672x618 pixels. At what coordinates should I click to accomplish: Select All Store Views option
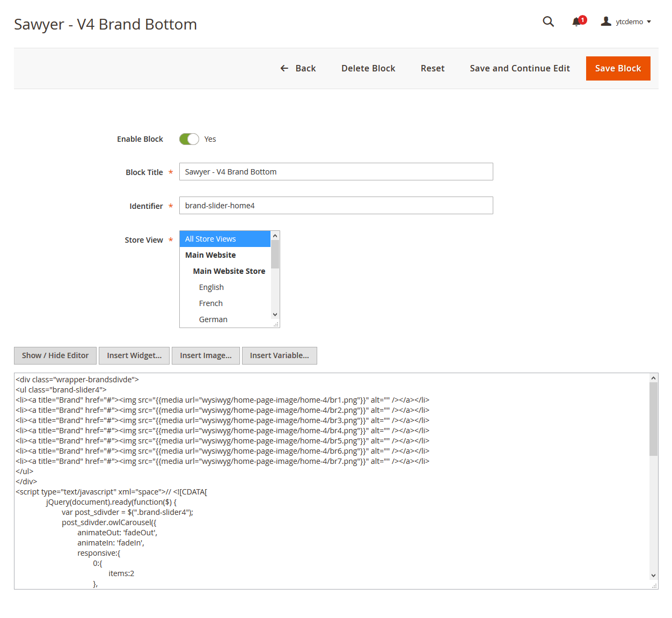point(225,239)
